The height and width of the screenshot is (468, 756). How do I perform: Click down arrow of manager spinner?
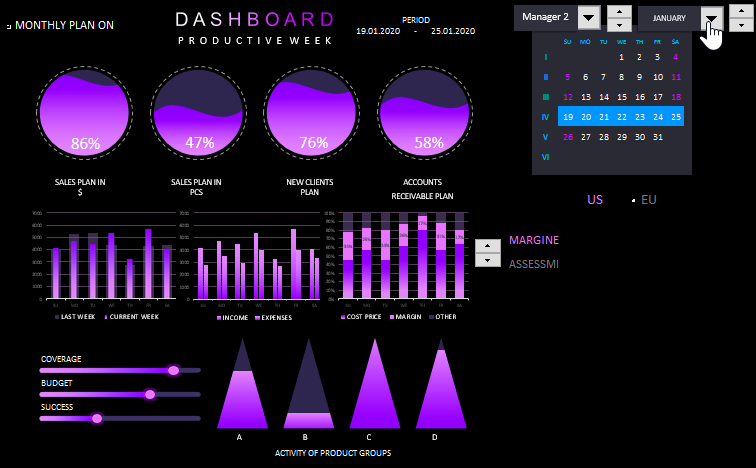coord(619,25)
